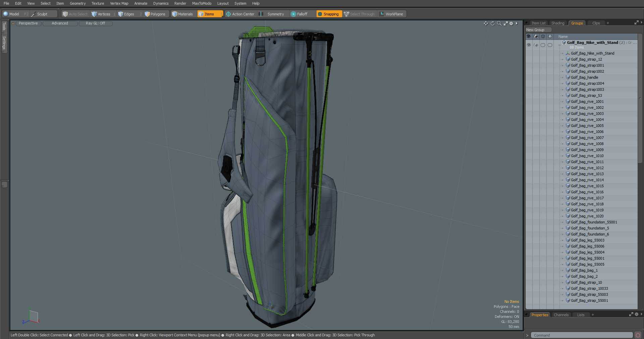
Task: Toggle the Select Through option
Action: 360,14
